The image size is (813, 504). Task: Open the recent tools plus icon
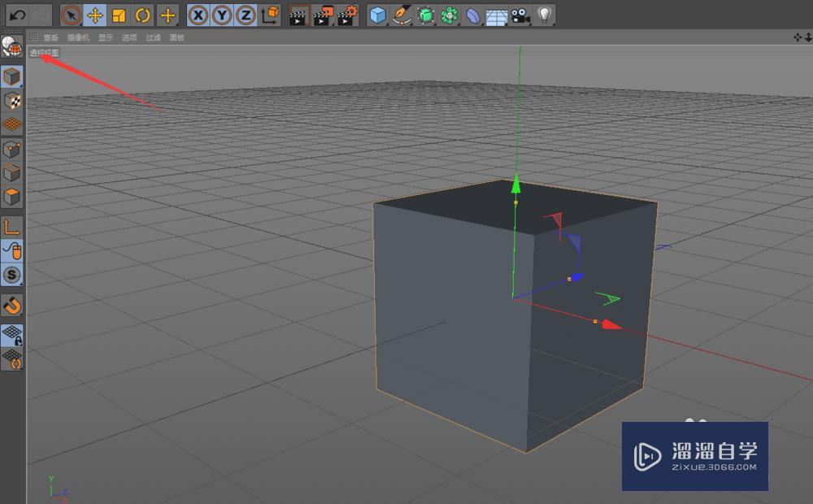tap(167, 15)
